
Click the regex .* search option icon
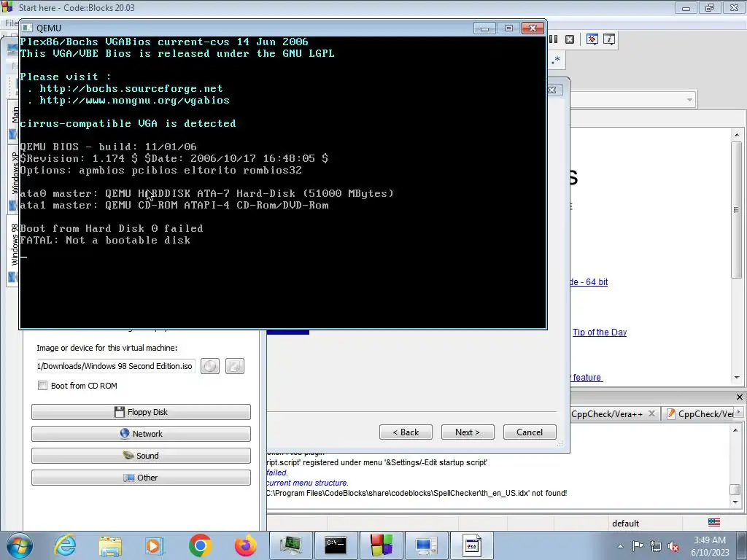(x=555, y=61)
